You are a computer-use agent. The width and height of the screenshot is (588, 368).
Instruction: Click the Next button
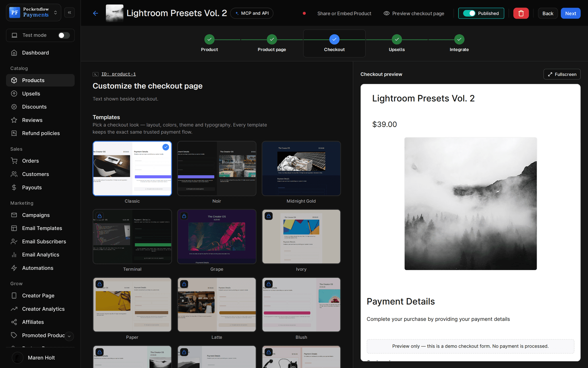click(570, 13)
